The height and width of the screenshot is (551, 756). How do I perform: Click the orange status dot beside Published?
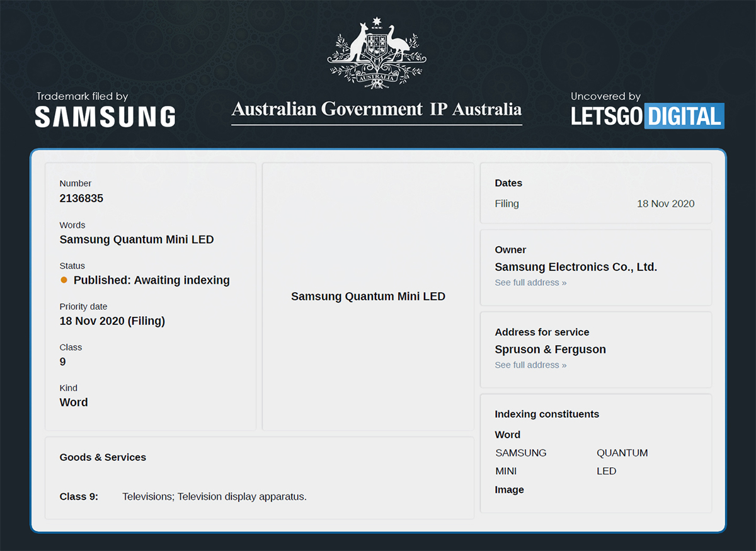[x=64, y=280]
